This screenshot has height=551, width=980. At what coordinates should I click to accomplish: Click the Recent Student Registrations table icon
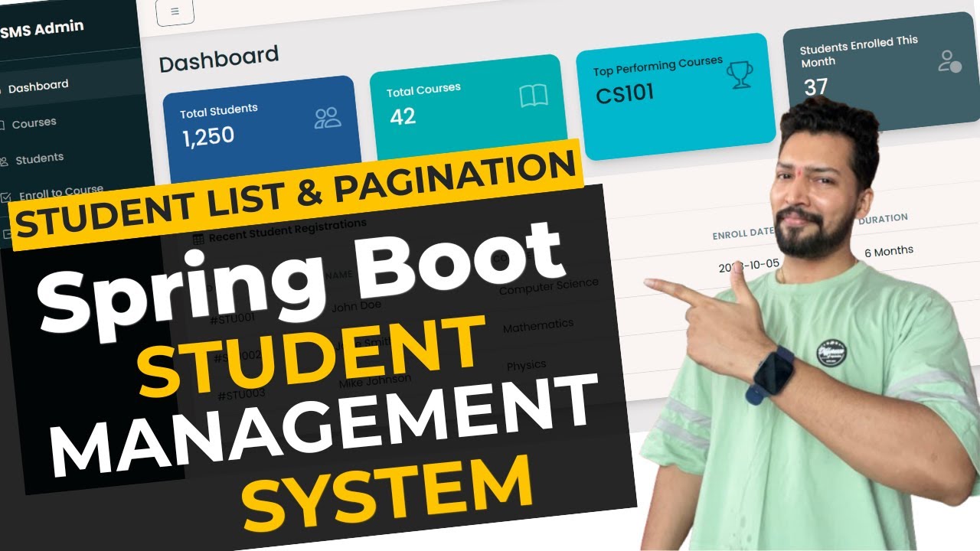(x=198, y=238)
